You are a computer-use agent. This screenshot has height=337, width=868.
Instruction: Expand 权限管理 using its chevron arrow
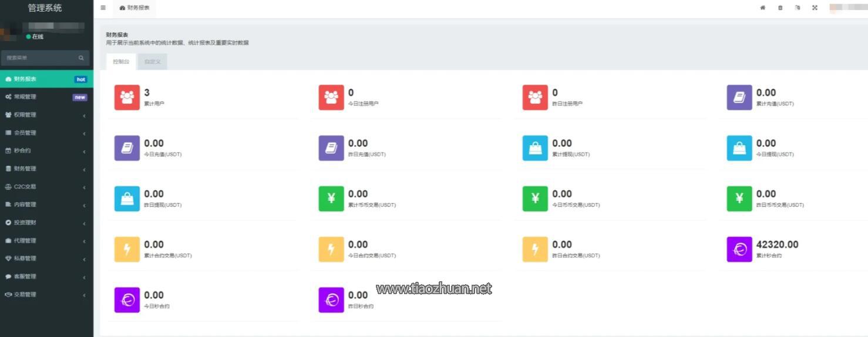coord(84,116)
